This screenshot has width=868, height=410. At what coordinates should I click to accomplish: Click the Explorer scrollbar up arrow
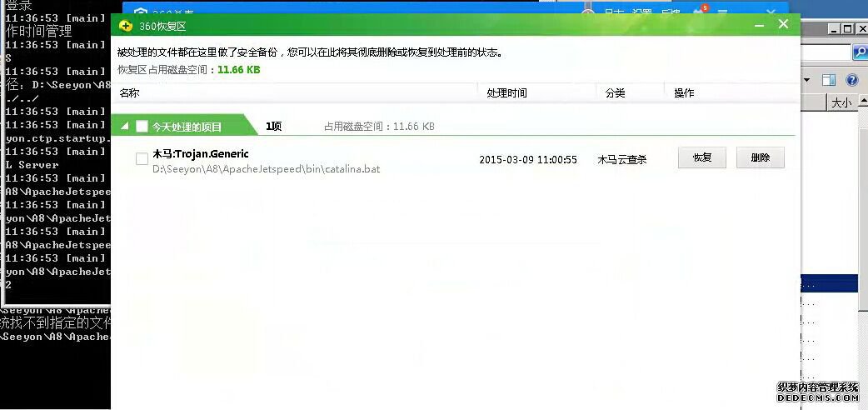click(863, 102)
